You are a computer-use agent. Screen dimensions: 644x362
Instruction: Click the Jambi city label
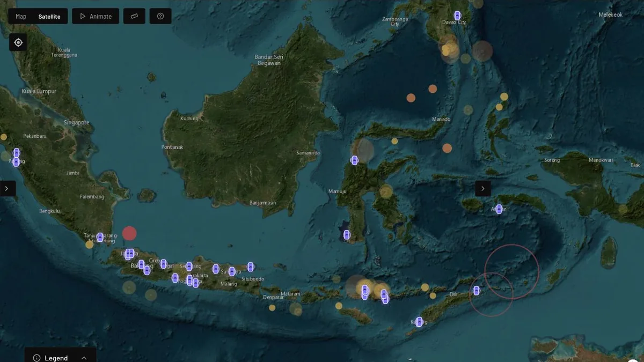(x=72, y=173)
